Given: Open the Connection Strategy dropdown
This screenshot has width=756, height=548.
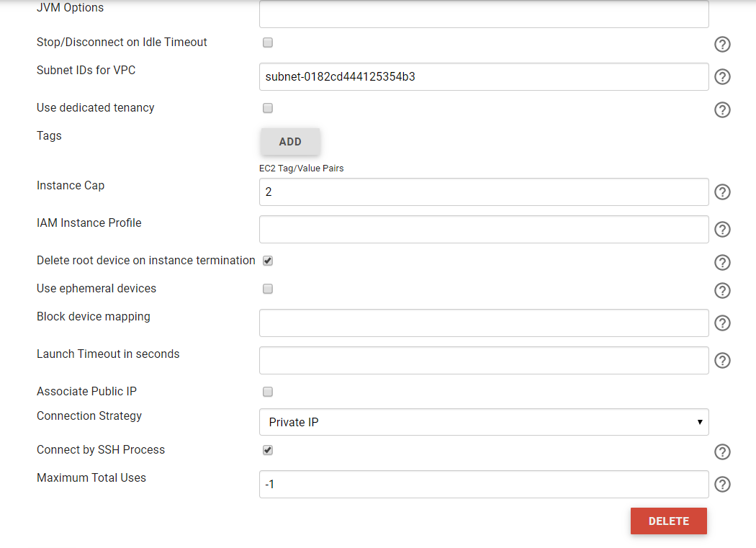Looking at the screenshot, I should click(483, 422).
